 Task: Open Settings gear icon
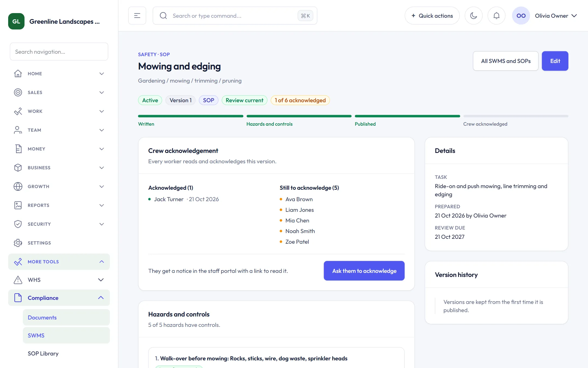(x=18, y=243)
